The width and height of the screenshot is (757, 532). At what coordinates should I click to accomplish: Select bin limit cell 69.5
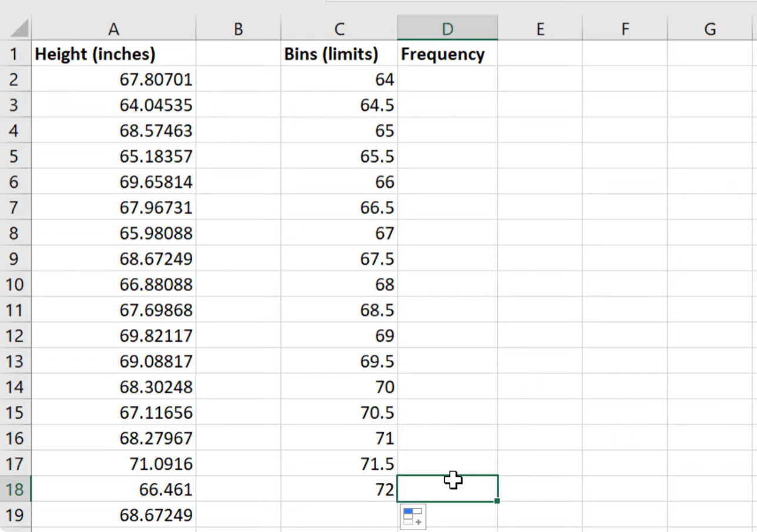[339, 361]
